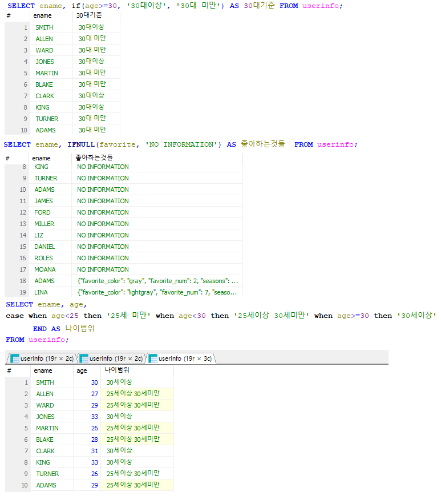This screenshot has height=504, width=441.
Task: Click the ename header beside the age column
Action: 52,370
